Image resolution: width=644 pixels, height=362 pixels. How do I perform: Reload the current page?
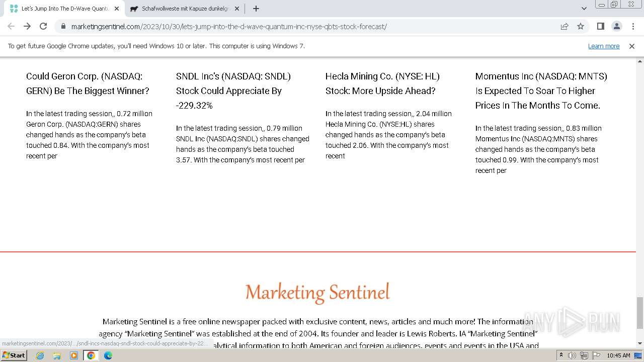(43, 26)
